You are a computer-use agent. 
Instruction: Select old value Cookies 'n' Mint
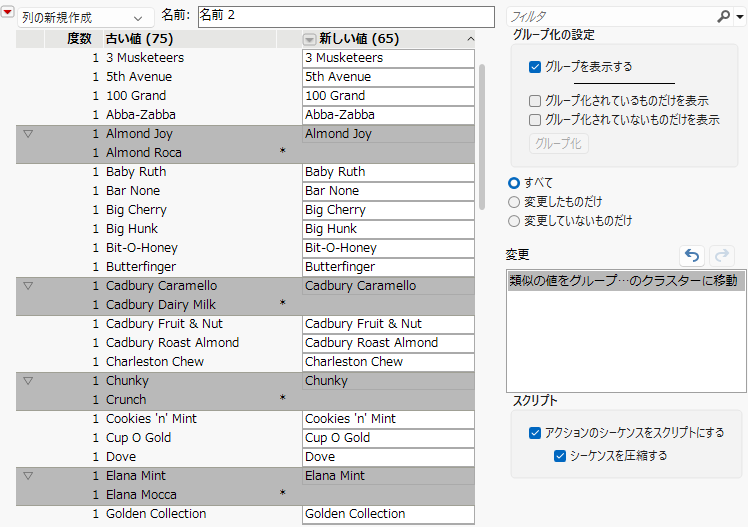[x=151, y=419]
